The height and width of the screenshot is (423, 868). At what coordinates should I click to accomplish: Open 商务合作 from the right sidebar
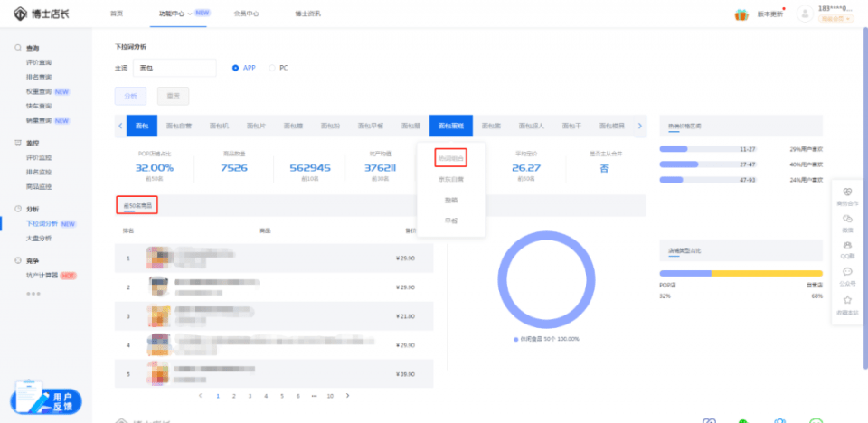tap(847, 196)
